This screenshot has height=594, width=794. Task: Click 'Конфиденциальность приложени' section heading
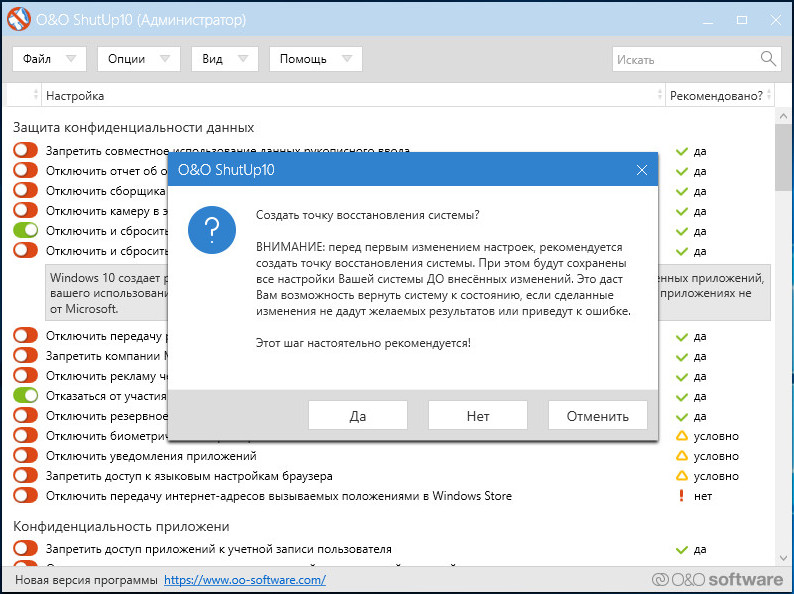tap(121, 526)
